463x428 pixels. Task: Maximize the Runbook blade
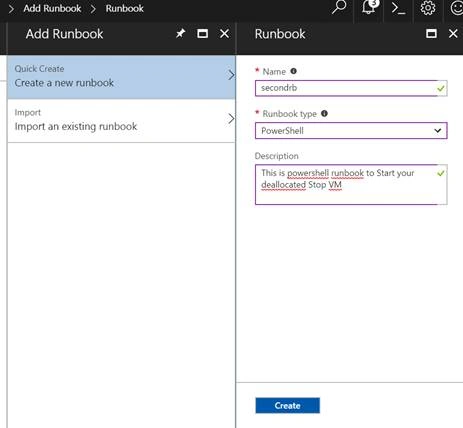pyautogui.click(x=431, y=33)
